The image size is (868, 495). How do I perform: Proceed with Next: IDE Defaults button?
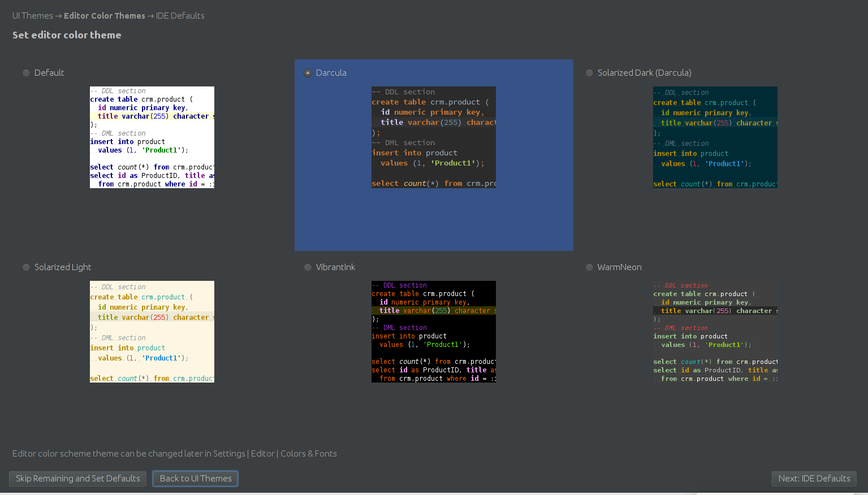click(x=814, y=479)
